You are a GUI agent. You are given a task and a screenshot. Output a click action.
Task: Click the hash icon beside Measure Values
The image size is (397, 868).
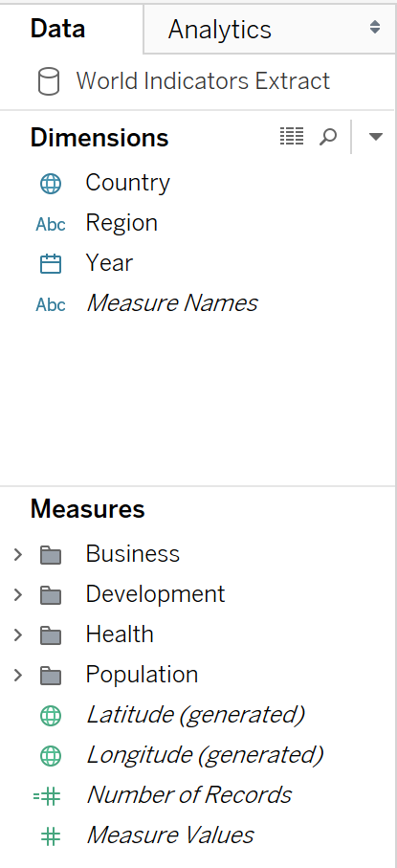[51, 835]
